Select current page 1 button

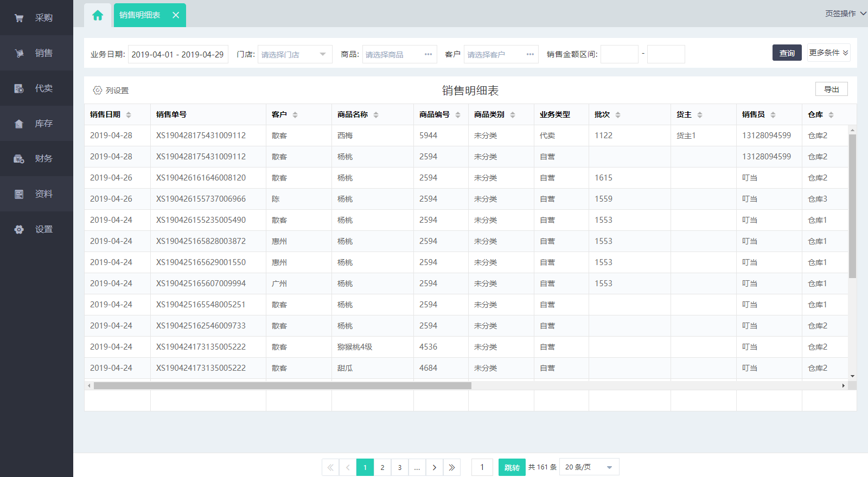(365, 467)
